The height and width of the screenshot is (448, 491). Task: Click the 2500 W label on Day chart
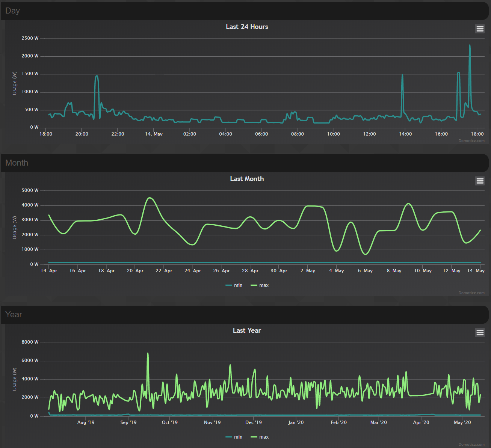click(30, 38)
